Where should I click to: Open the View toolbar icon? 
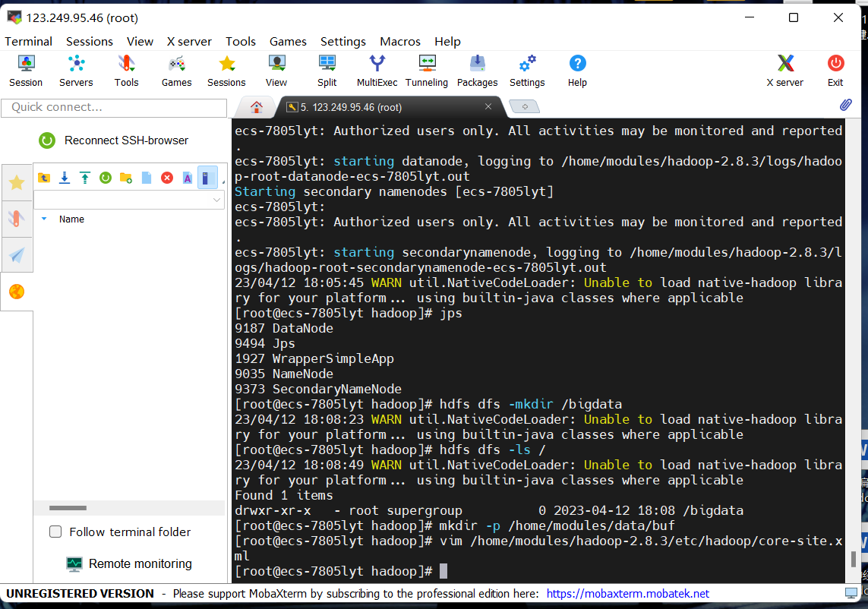[x=276, y=71]
